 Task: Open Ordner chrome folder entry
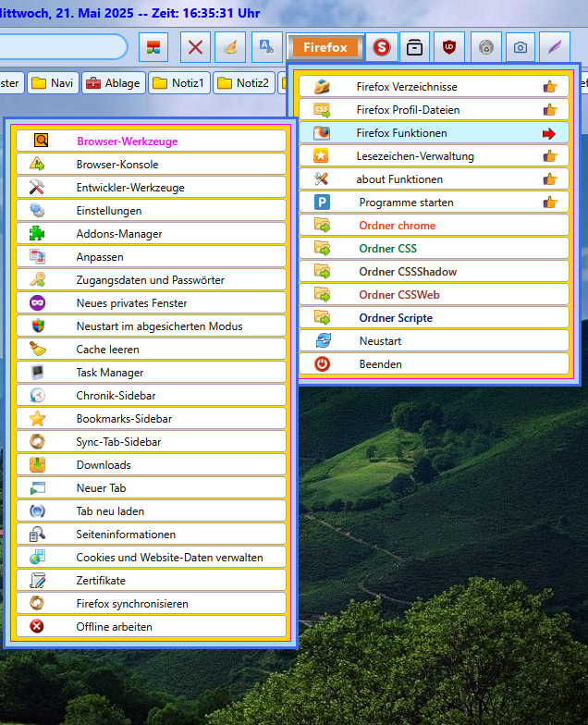[x=434, y=226]
